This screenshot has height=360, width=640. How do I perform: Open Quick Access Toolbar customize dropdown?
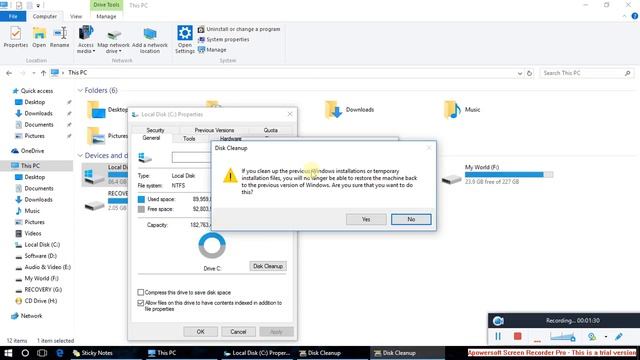pyautogui.click(x=38, y=6)
